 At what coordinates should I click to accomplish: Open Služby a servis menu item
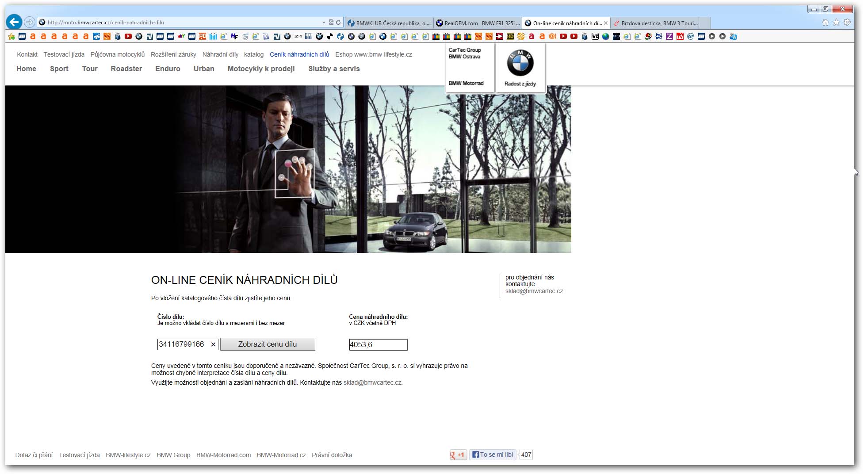[x=334, y=69]
